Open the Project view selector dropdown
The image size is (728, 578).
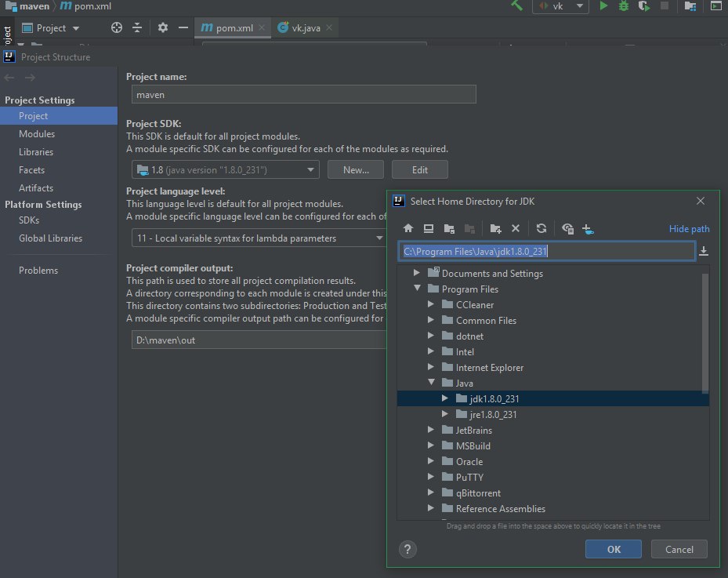(x=76, y=28)
